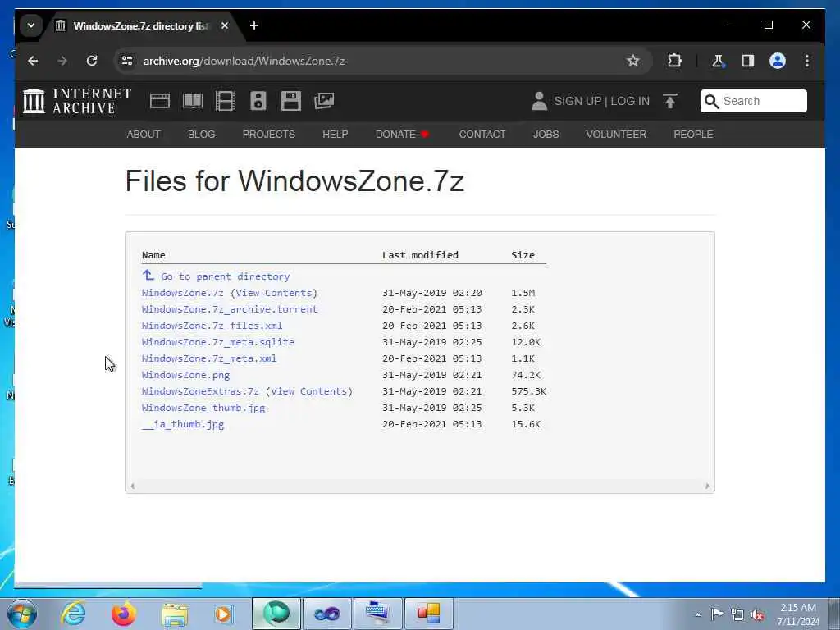
Task: Open the DONATE menu item
Action: (x=402, y=134)
